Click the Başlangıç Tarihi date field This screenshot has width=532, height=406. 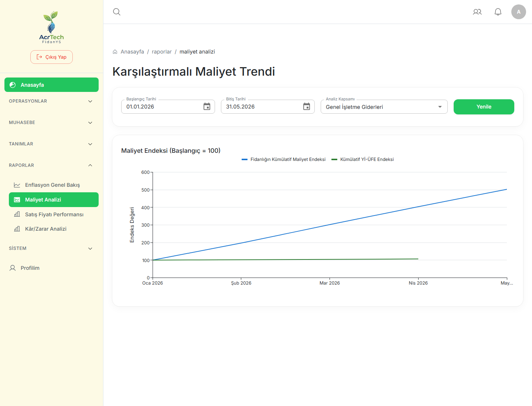pos(168,107)
